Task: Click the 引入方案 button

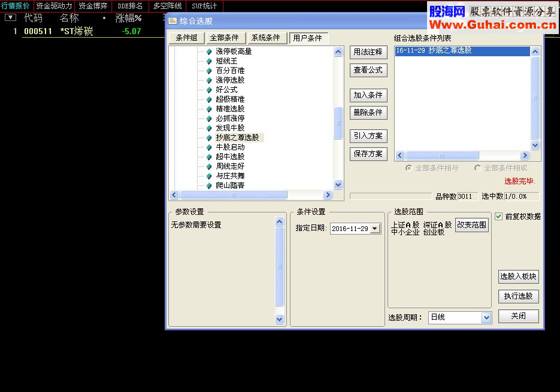Action: coord(368,136)
